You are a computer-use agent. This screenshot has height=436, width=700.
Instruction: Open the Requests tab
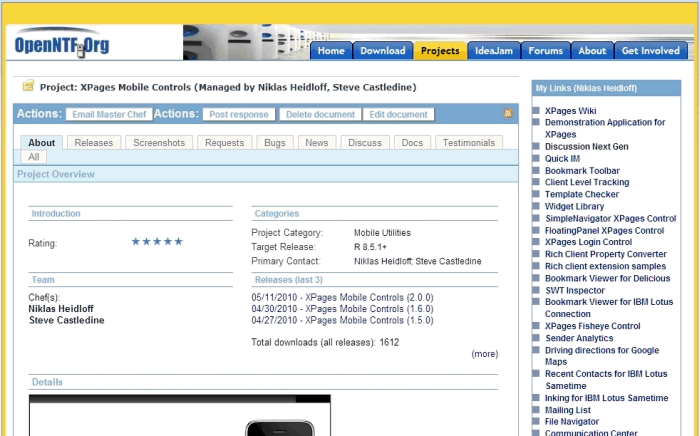point(225,143)
